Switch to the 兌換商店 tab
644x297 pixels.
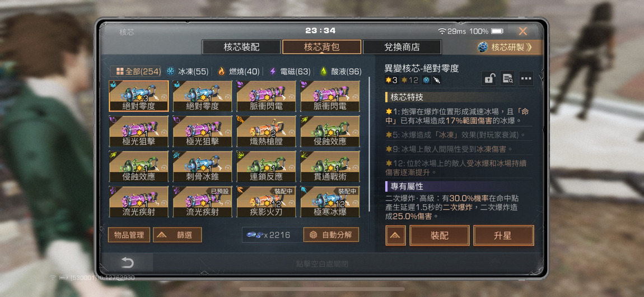[x=402, y=47]
